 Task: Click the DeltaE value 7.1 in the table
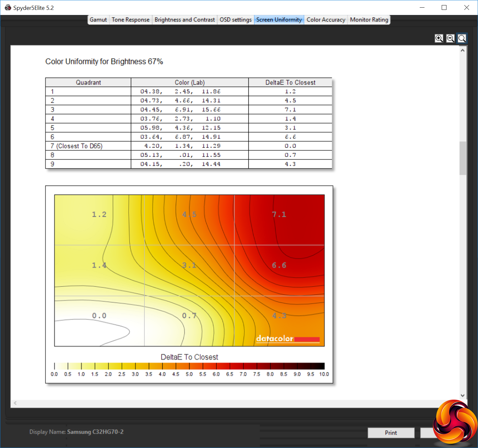tap(290, 110)
